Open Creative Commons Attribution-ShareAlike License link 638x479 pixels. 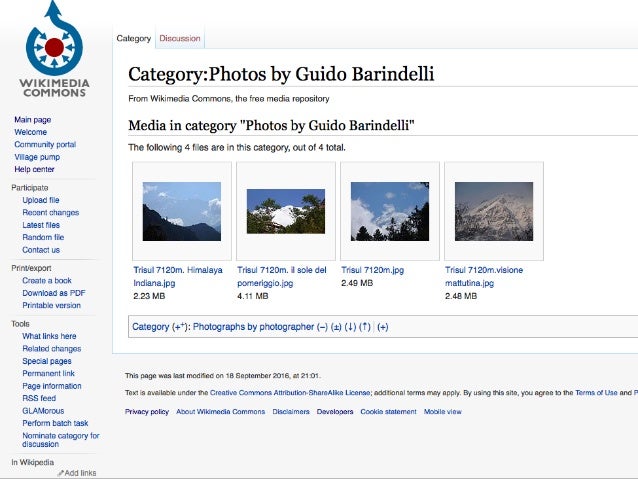click(x=290, y=393)
